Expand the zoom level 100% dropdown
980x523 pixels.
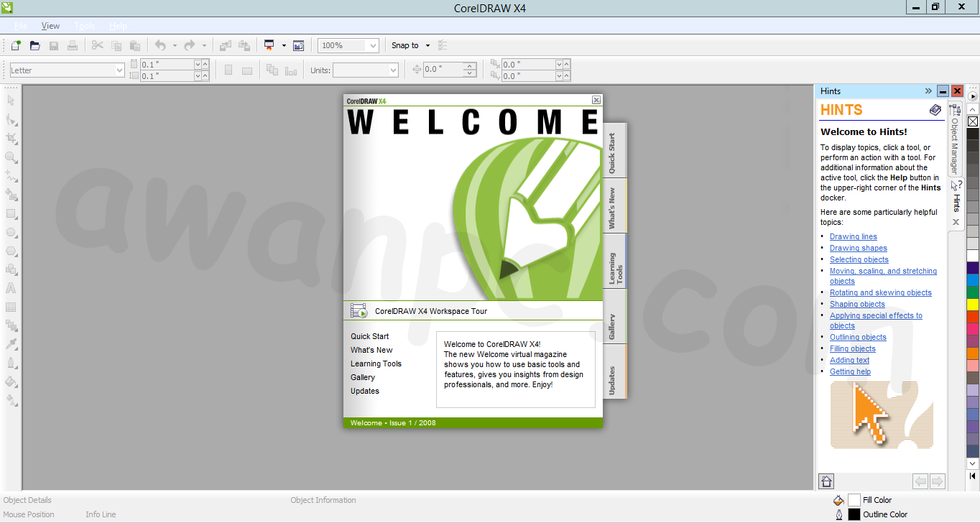click(x=371, y=45)
